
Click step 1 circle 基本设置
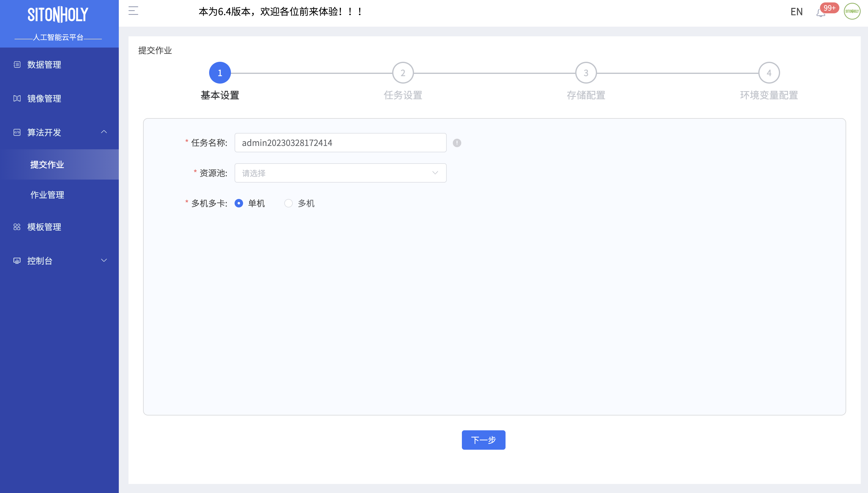tap(220, 73)
